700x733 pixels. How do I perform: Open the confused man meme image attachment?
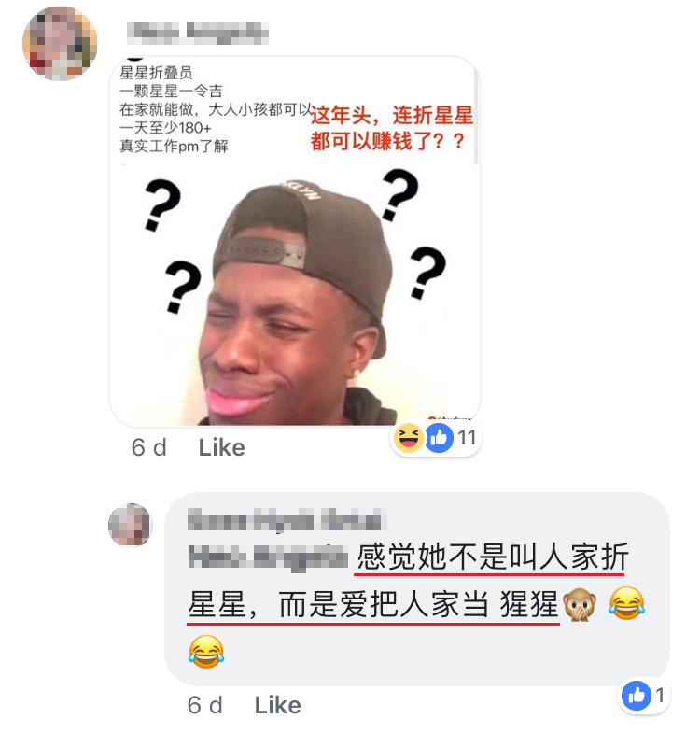pyautogui.click(x=295, y=241)
